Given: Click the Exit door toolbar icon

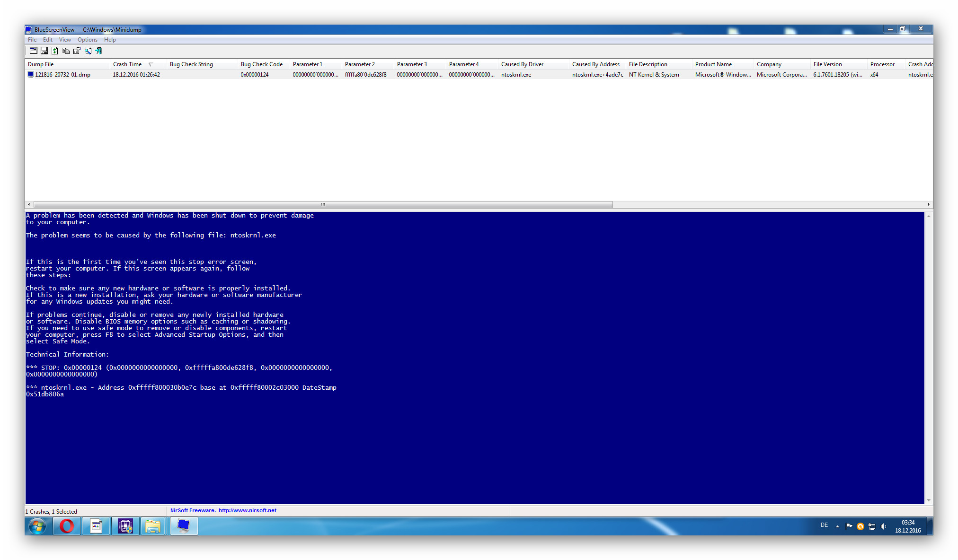Looking at the screenshot, I should 99,51.
